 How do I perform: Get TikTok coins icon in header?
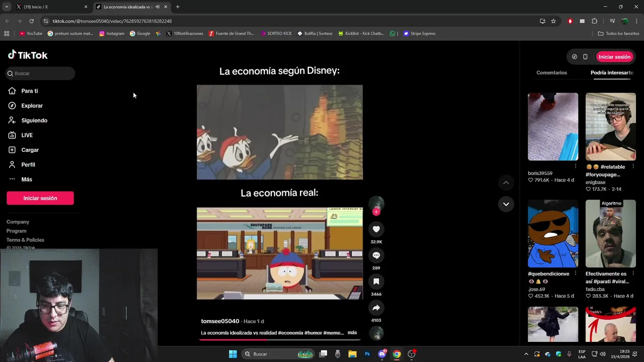coord(575,57)
